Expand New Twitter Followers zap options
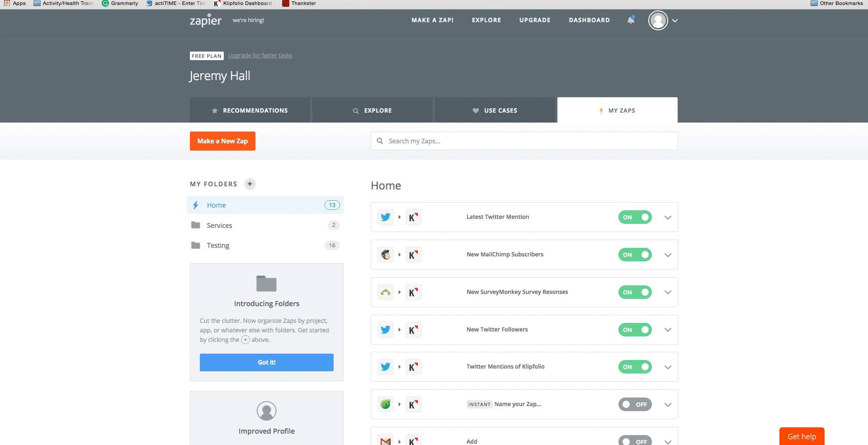Screen dimensions: 868x445 668,330
